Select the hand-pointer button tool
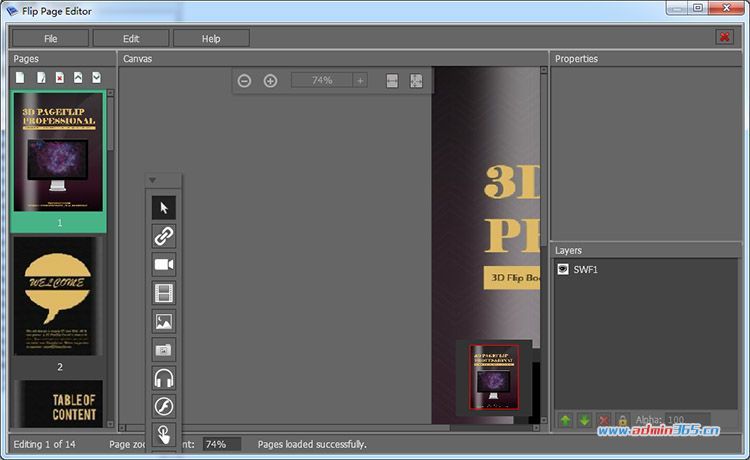 (164, 435)
